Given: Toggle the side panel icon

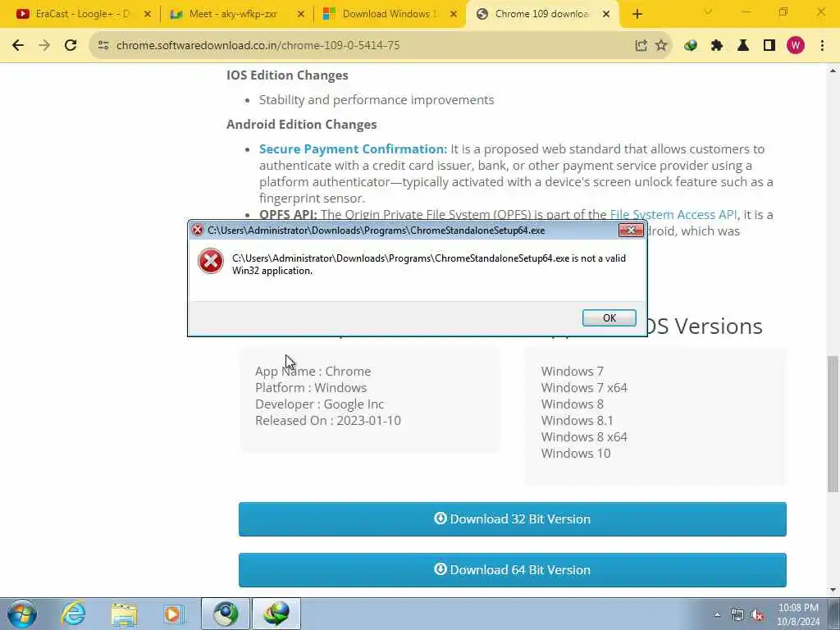Looking at the screenshot, I should (769, 46).
